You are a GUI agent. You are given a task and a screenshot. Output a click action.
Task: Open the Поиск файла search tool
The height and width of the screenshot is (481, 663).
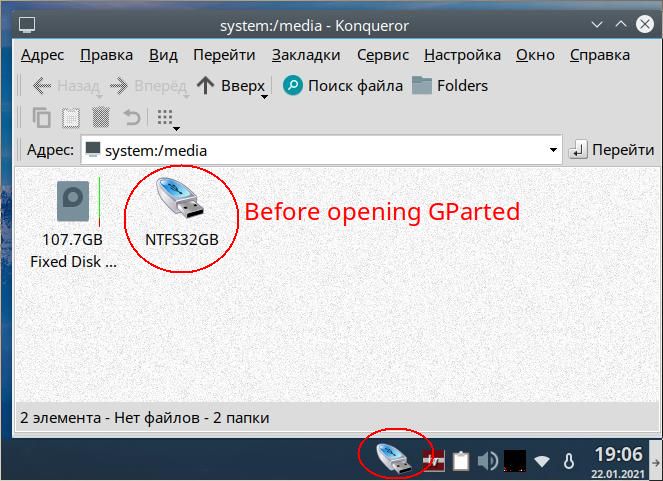(342, 86)
